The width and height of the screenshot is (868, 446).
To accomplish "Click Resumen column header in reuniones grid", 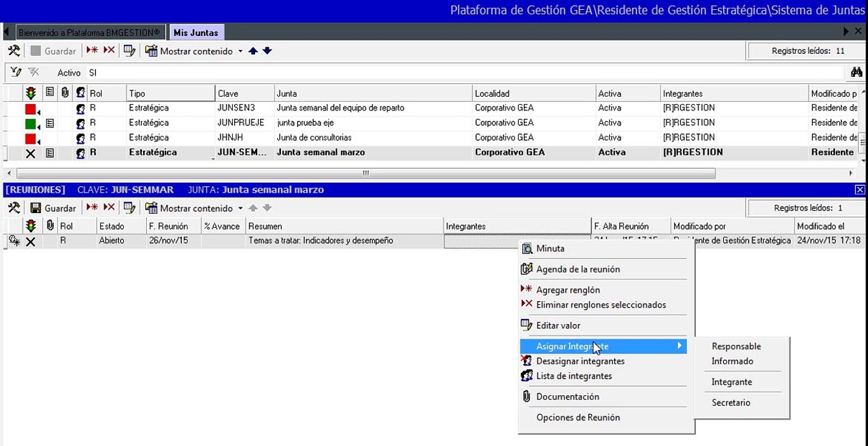I will (345, 226).
